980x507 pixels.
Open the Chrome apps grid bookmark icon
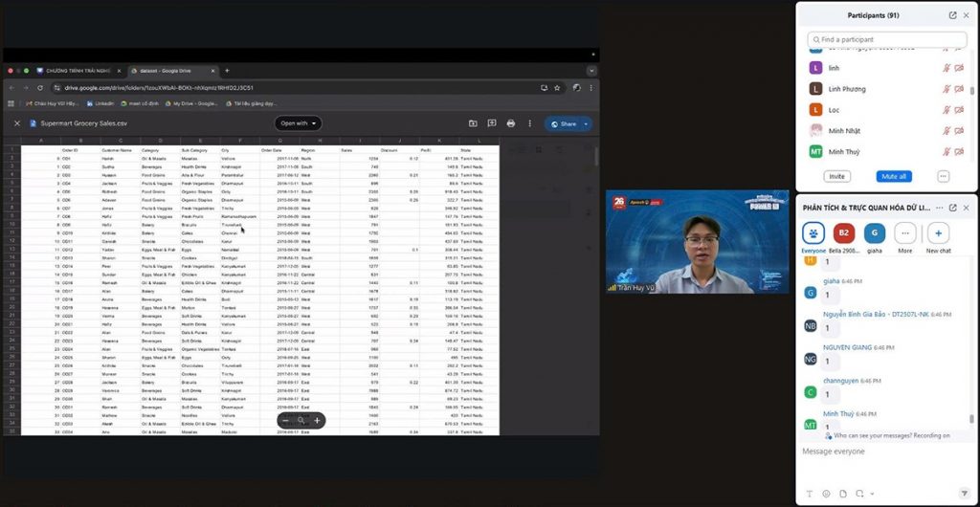coord(11,103)
